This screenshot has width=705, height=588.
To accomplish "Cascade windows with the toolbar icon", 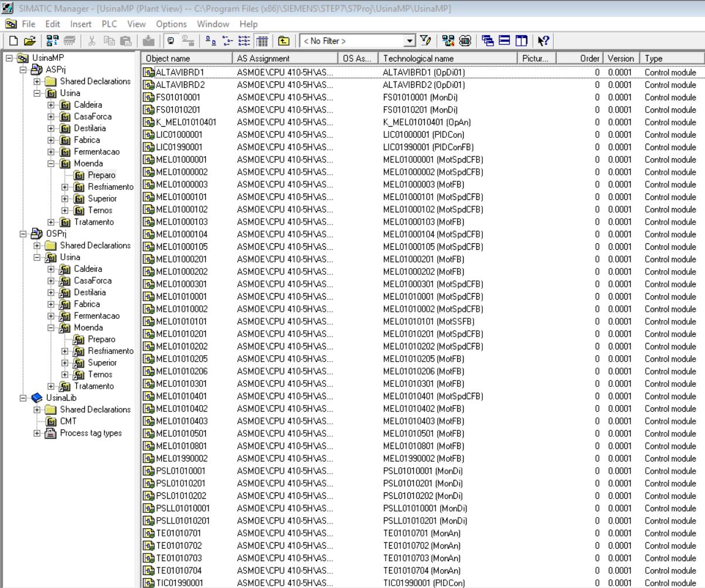I will tap(488, 41).
